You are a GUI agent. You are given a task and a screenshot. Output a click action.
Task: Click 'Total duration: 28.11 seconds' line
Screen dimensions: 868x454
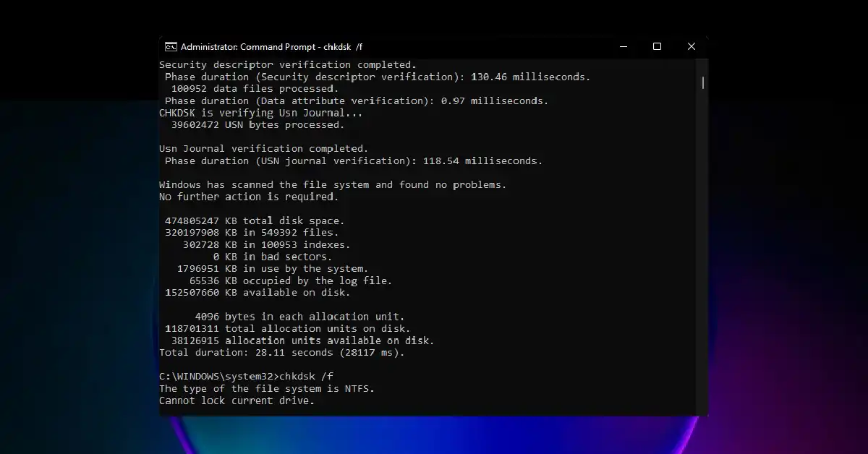(282, 353)
